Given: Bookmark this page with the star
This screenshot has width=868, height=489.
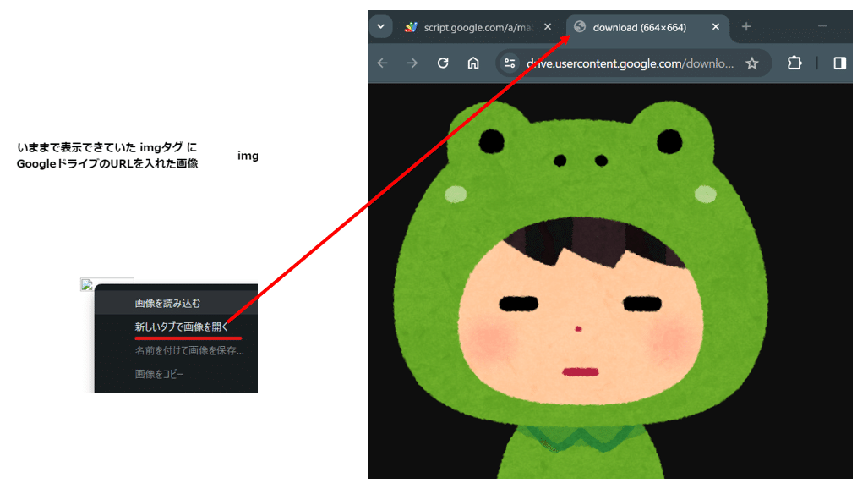Looking at the screenshot, I should coord(751,63).
